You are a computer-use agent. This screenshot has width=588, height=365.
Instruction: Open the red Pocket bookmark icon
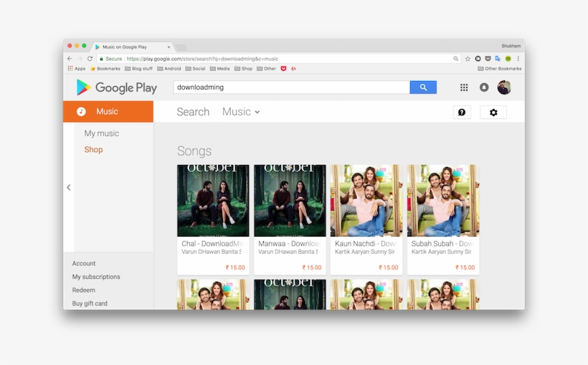point(283,69)
